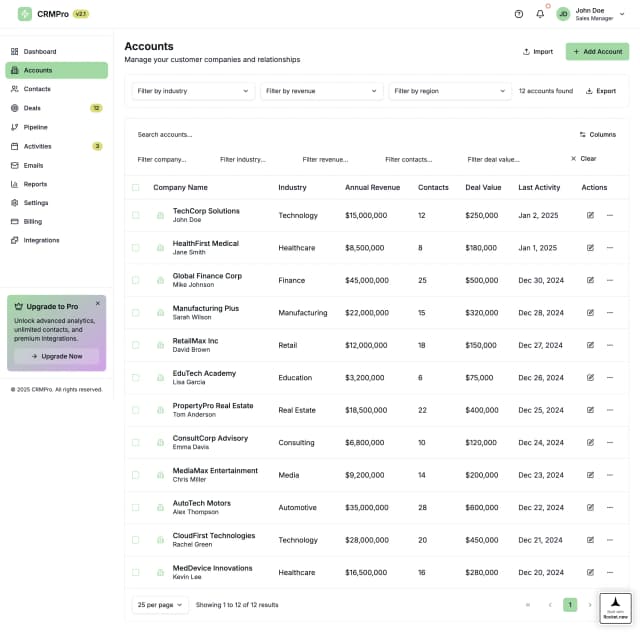Click the Add Account button

coord(597,51)
